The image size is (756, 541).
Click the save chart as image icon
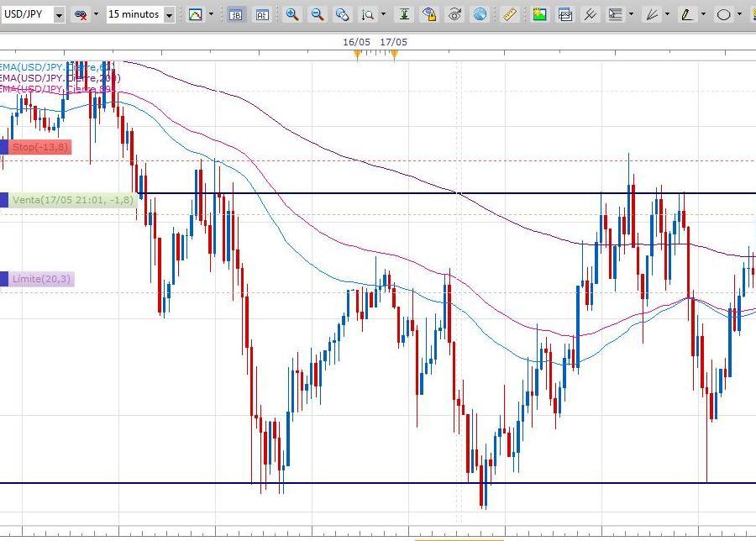click(539, 14)
